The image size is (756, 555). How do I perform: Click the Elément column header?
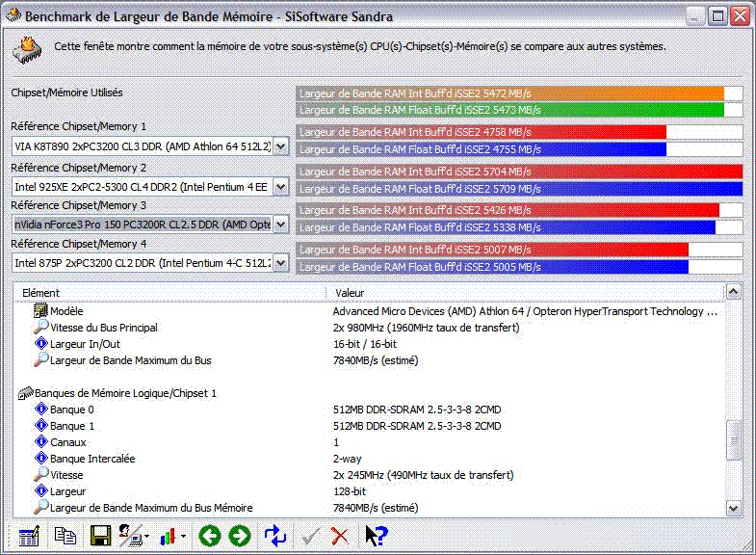click(169, 293)
